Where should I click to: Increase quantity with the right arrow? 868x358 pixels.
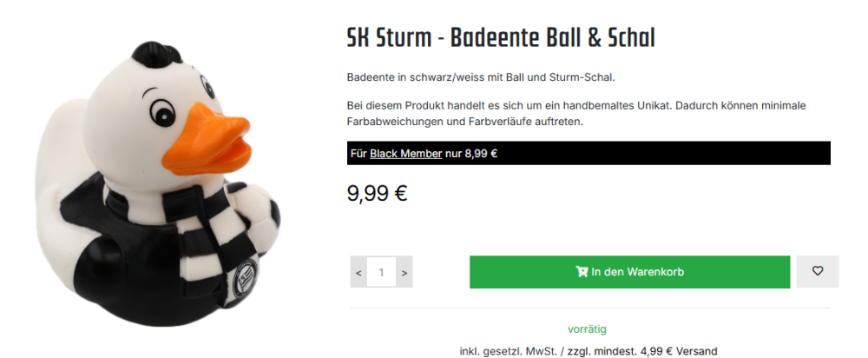click(x=404, y=272)
